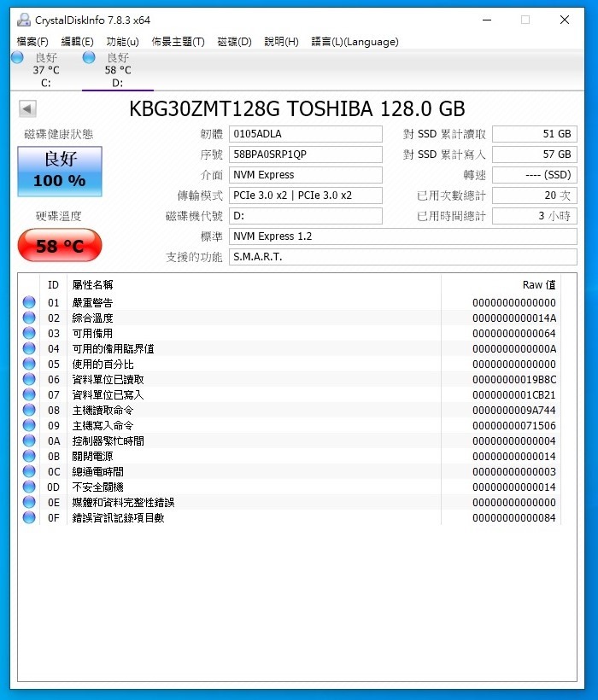Click status orb of attribute 03 可用備用
598x700 pixels.
[29, 333]
